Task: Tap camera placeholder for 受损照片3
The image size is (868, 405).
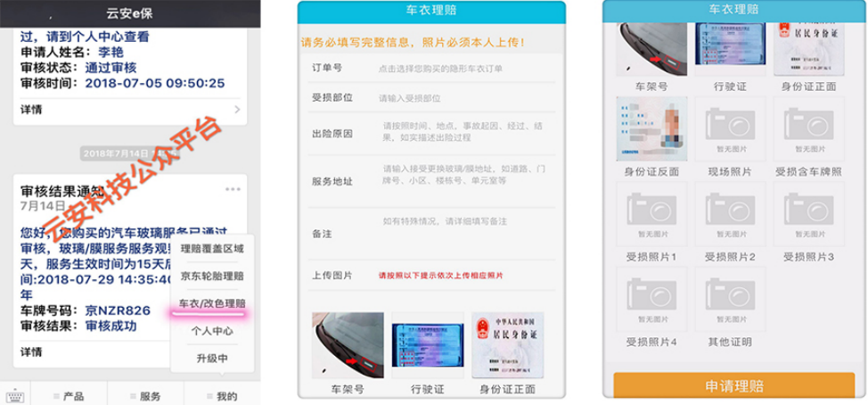Action: tap(809, 214)
